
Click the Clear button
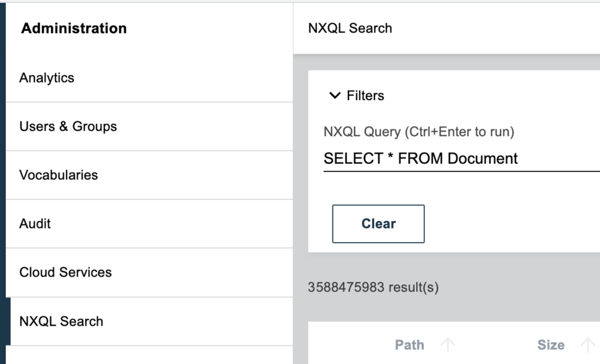(x=378, y=224)
